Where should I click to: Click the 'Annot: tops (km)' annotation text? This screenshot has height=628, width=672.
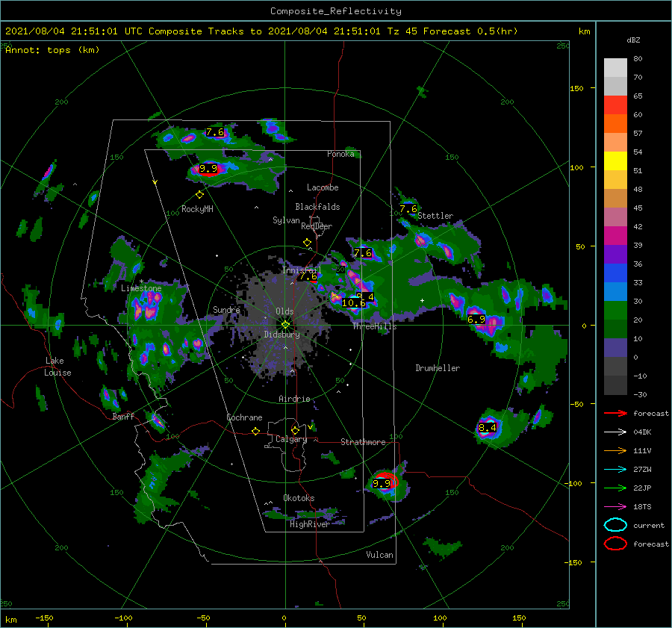point(52,50)
